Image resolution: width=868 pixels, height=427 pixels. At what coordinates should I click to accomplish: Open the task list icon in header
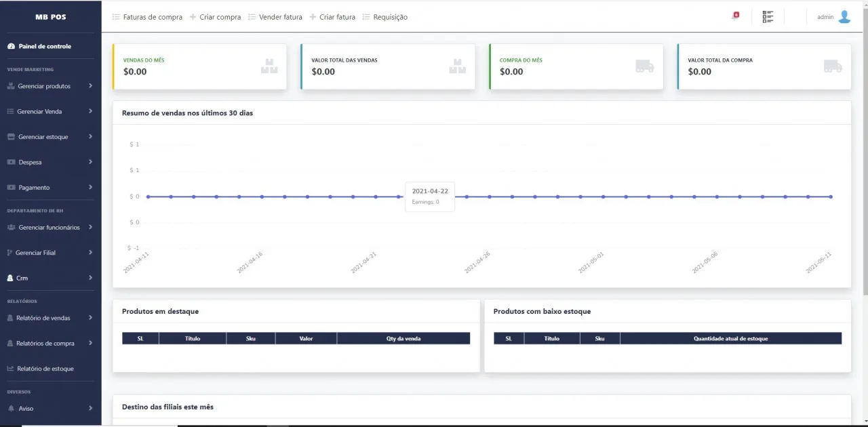768,17
